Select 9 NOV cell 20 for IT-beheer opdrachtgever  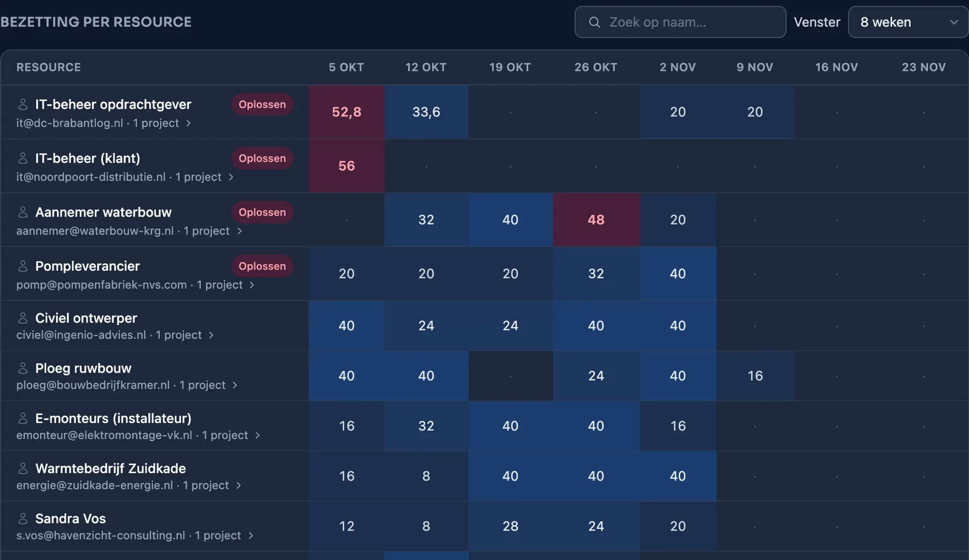755,112
